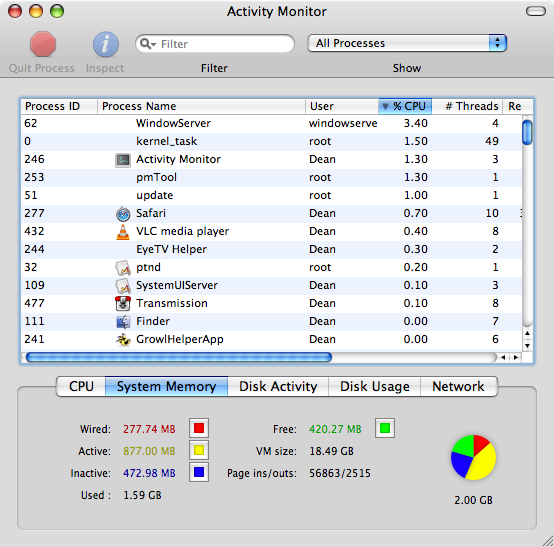The height and width of the screenshot is (547, 554).
Task: Select the EyeTV Helper process row
Action: click(271, 249)
